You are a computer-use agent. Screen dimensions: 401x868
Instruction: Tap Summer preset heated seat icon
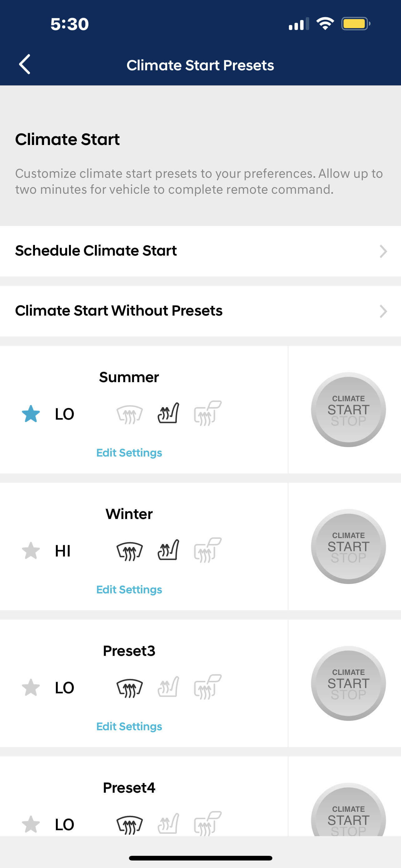click(x=168, y=413)
